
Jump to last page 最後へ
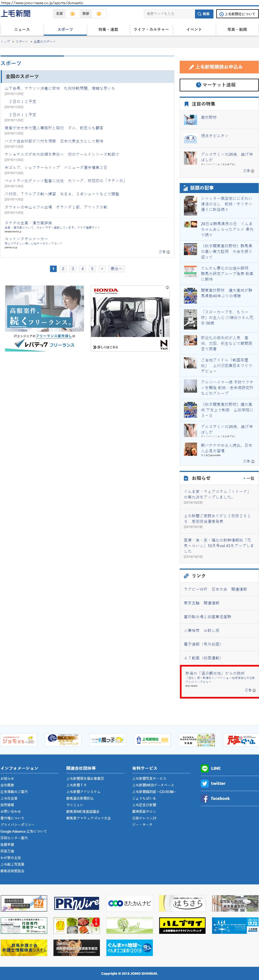(116, 269)
